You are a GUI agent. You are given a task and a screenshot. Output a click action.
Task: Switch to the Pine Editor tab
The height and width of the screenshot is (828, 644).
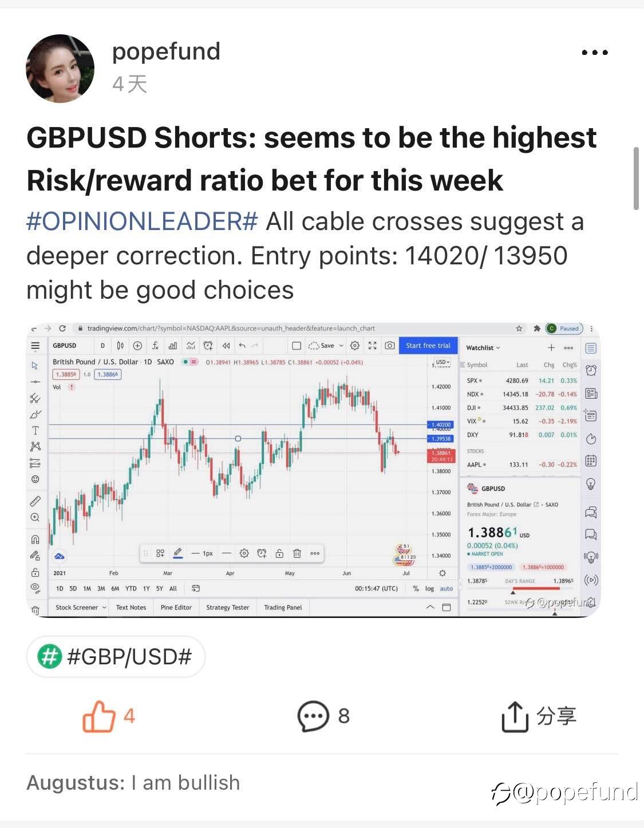pos(176,607)
